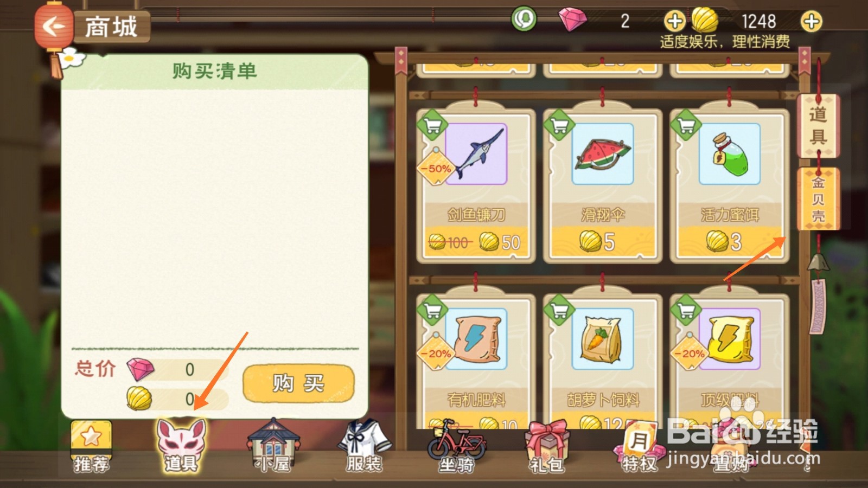Add 剑鱼镰刀 to cart via cart icon

point(432,125)
